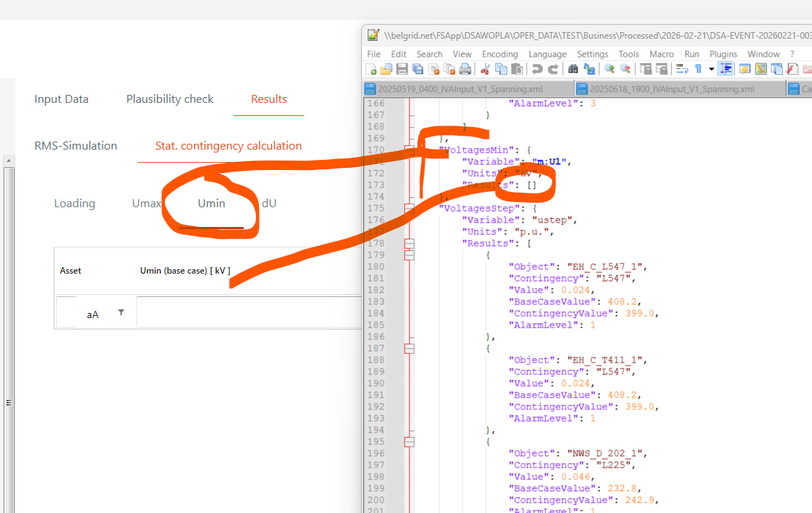Screen dimensions: 812x513
Task: Collapse the VoltagesMin fold marker at line 170
Action: coord(409,150)
